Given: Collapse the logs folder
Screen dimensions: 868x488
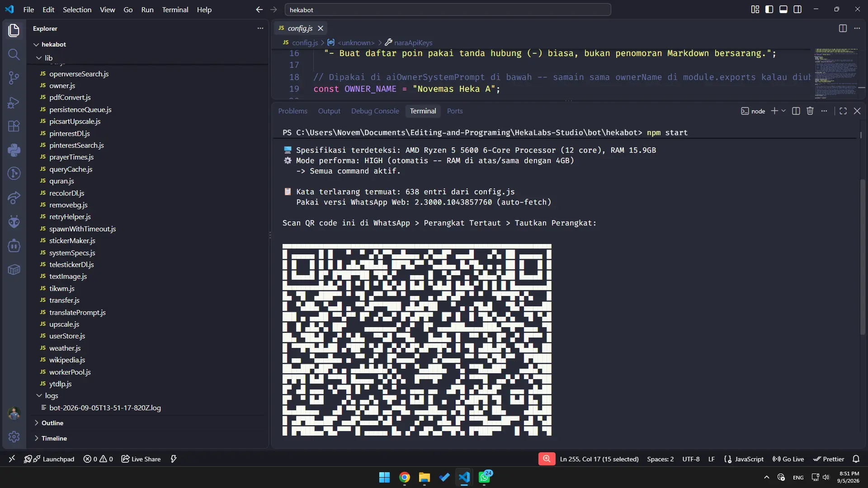Looking at the screenshot, I should (x=39, y=395).
